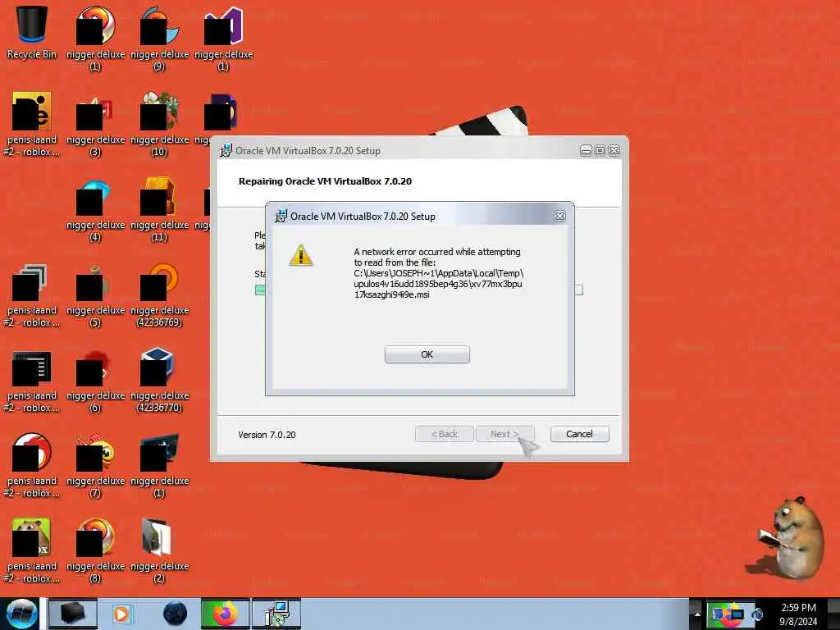The width and height of the screenshot is (840, 630).
Task: Click the Version 7.0.20 label
Action: 267,435
